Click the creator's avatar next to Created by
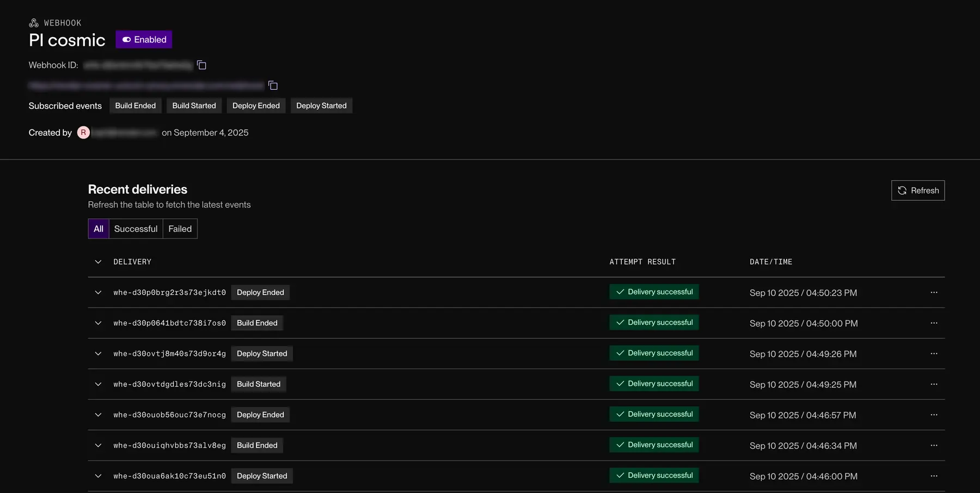This screenshot has width=980, height=493. point(83,132)
